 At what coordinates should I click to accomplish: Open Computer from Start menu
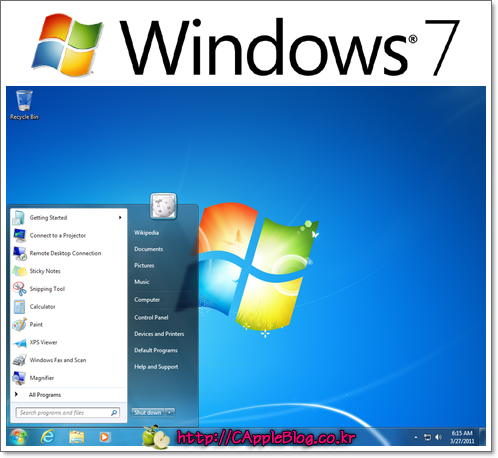tap(147, 300)
